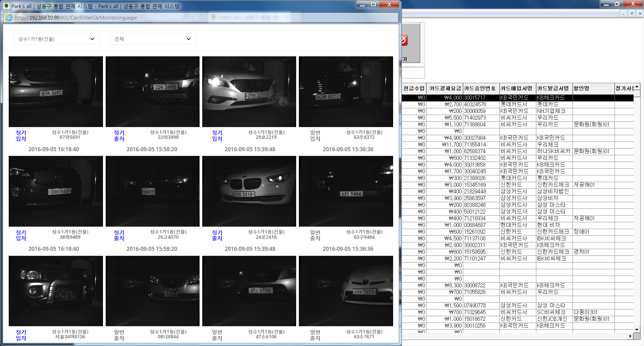The height and width of the screenshot is (346, 644).
Task: Open car photo with plate 서울34머8136
Action: (x=56, y=291)
